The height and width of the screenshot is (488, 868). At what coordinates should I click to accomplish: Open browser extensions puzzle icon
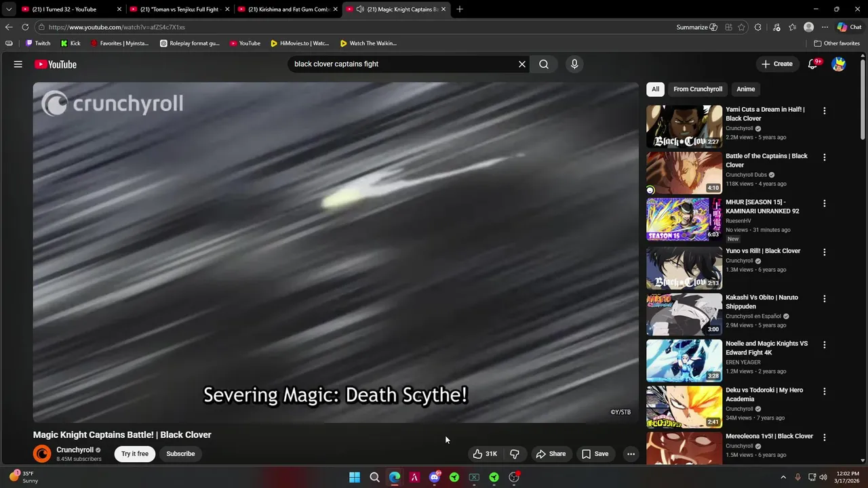758,27
